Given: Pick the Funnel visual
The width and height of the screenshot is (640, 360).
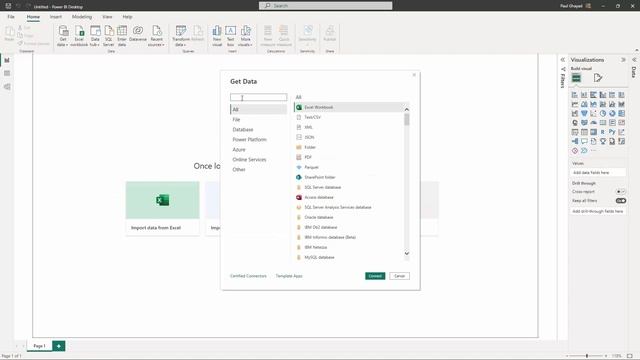Looking at the screenshot, I should point(584,113).
